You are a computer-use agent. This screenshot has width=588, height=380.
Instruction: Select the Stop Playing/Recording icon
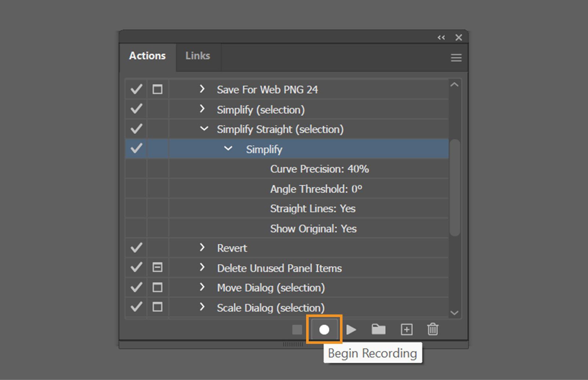click(297, 330)
